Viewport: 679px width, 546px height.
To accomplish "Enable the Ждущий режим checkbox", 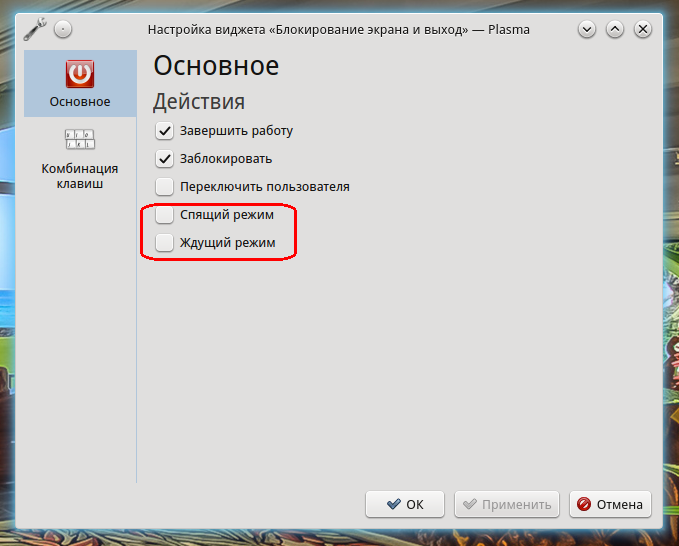I will coord(165,242).
